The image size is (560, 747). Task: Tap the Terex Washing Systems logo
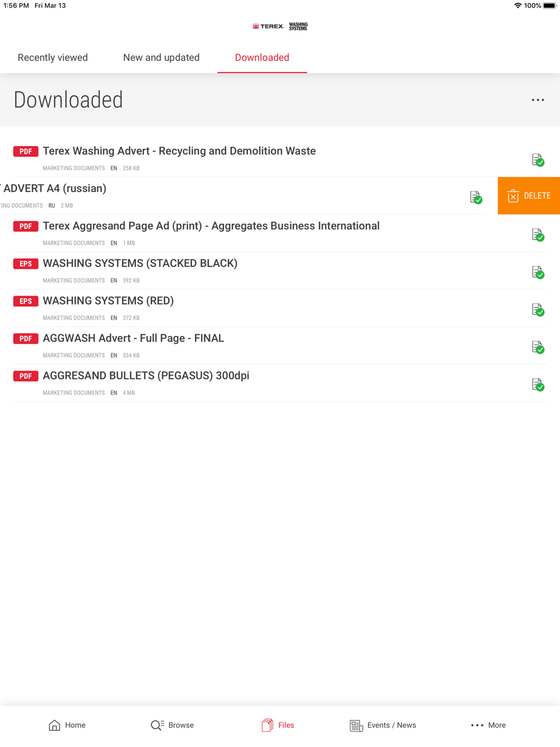click(x=280, y=26)
